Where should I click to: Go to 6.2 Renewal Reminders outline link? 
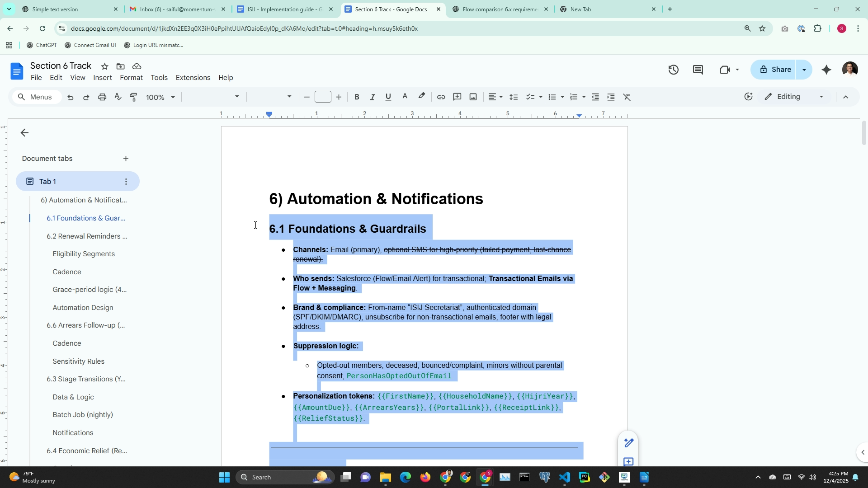(87, 236)
